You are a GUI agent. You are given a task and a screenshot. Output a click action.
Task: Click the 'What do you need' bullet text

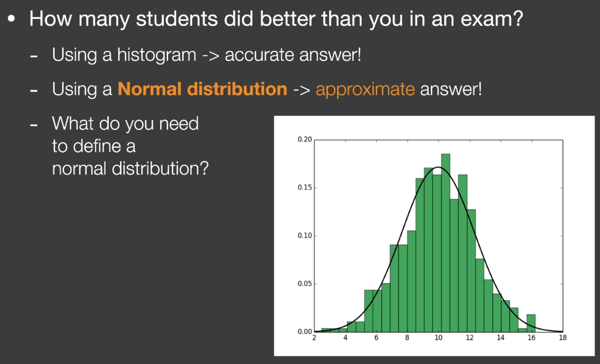(x=125, y=124)
